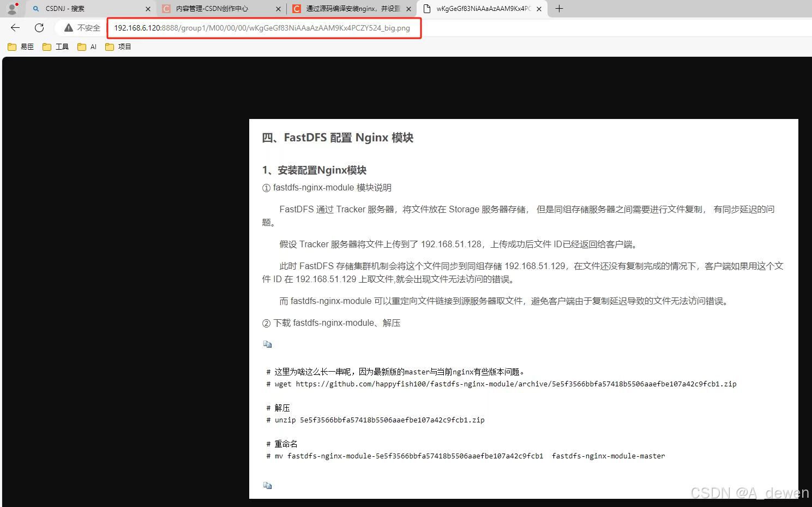
Task: Reload the page with the refresh icon
Action: point(39,27)
